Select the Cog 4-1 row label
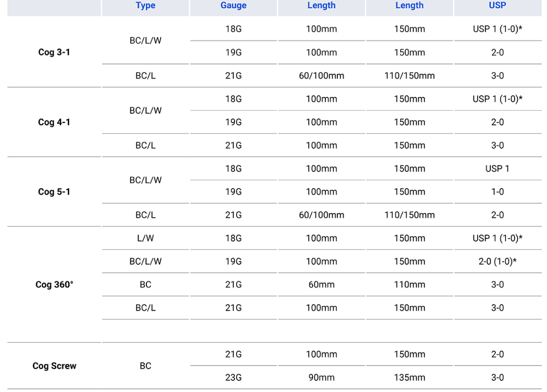547x392 pixels. (x=54, y=122)
